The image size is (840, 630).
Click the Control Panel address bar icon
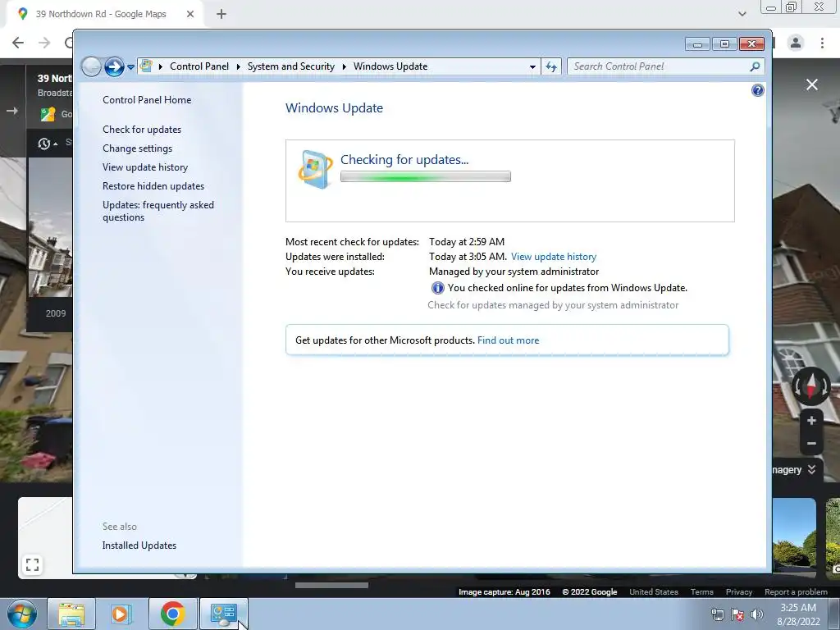point(146,66)
